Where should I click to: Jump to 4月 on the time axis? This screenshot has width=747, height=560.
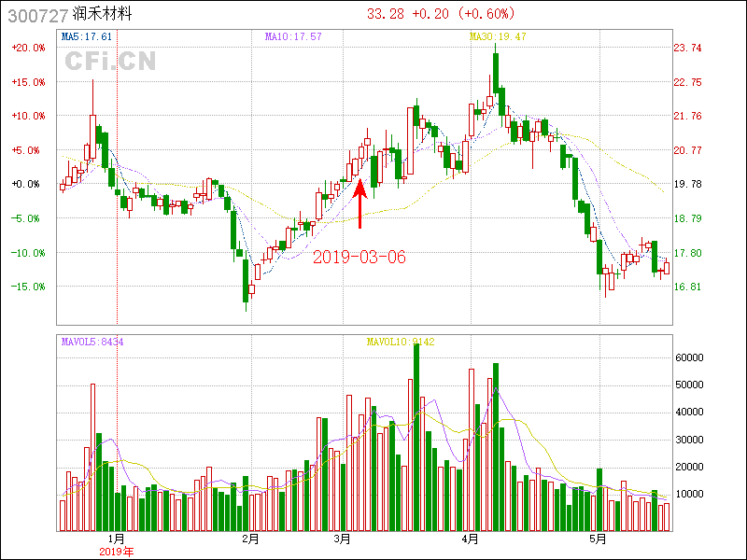(471, 539)
